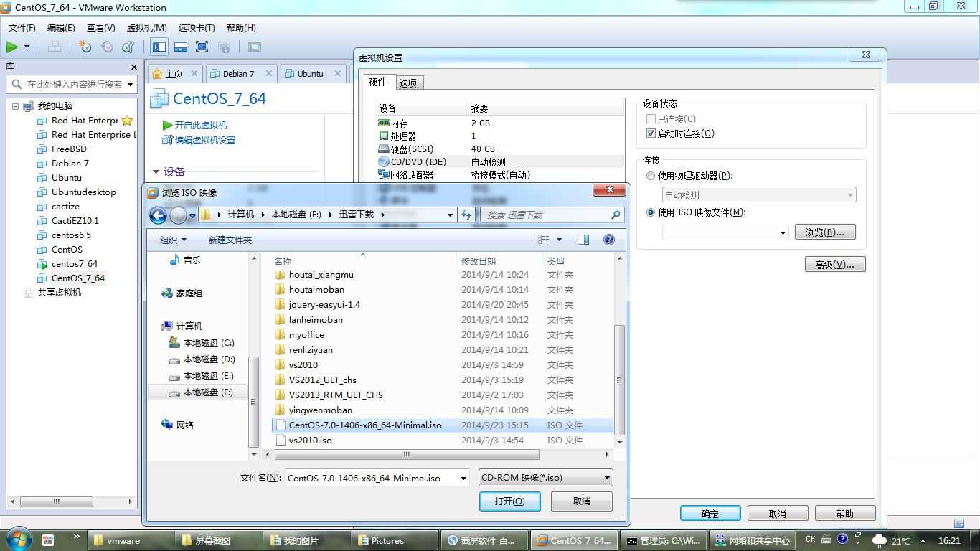
Task: Open the ISO image file path dropdown
Action: [783, 232]
